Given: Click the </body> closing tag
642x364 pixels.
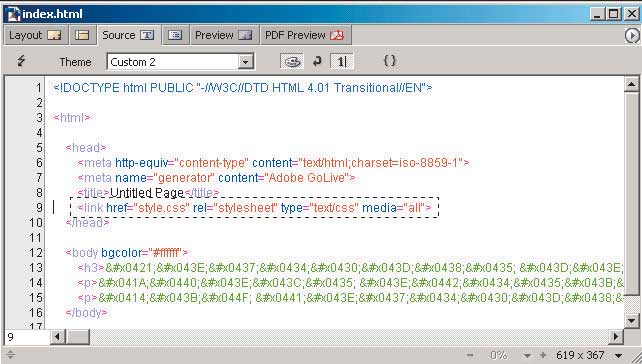Looking at the screenshot, I should coord(86,313).
